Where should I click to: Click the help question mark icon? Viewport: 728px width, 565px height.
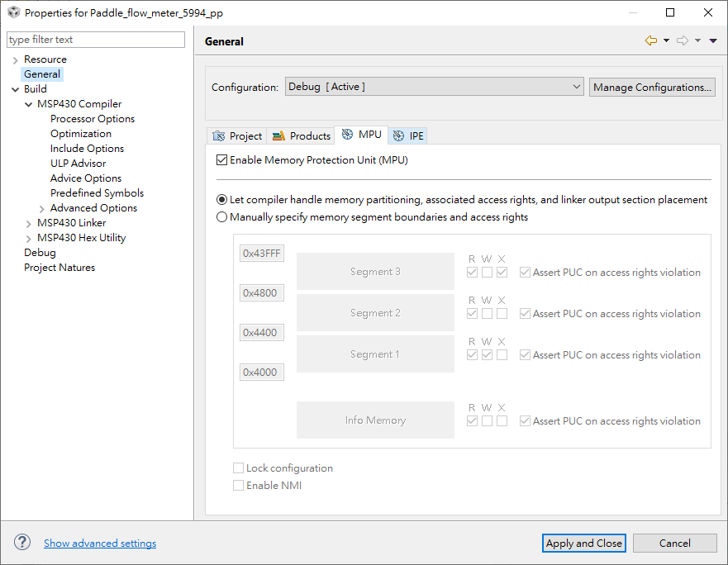(21, 542)
